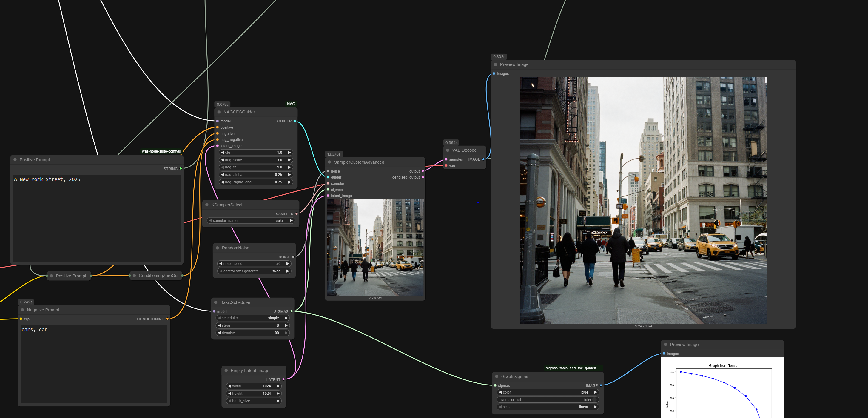This screenshot has width=868, height=418.
Task: Click the BasicScheduler SIGMAS output socket
Action: click(x=292, y=311)
